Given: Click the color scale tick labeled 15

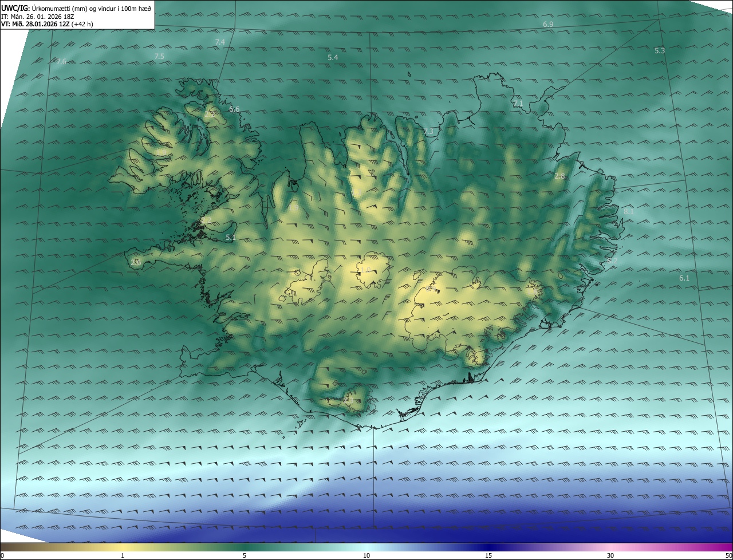Looking at the screenshot, I should click(488, 555).
